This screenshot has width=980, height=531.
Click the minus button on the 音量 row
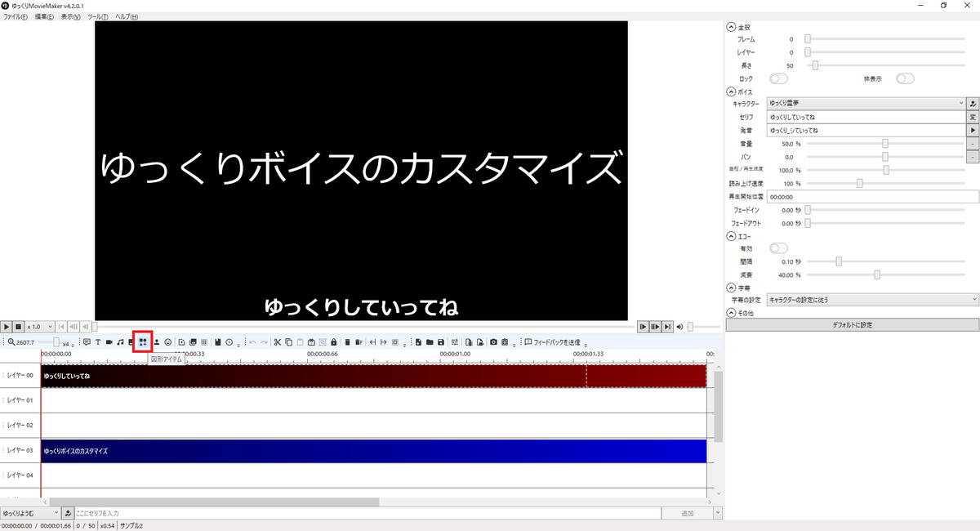973,144
